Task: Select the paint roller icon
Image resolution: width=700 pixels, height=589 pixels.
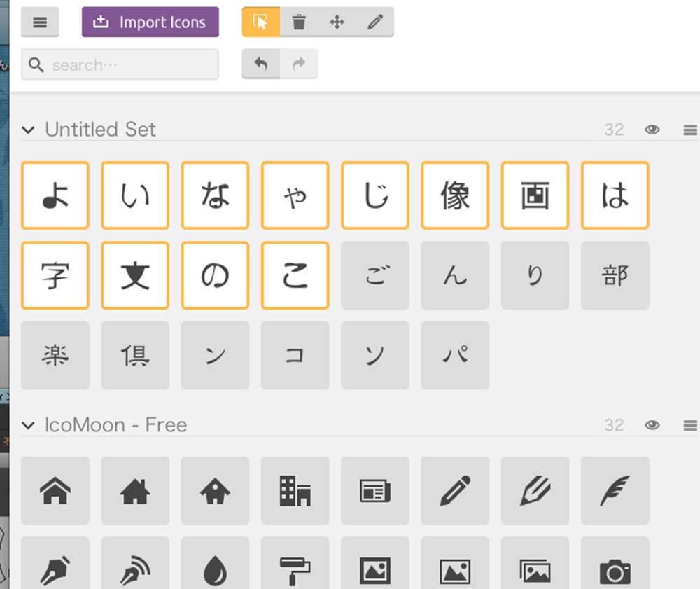Action: click(x=295, y=571)
